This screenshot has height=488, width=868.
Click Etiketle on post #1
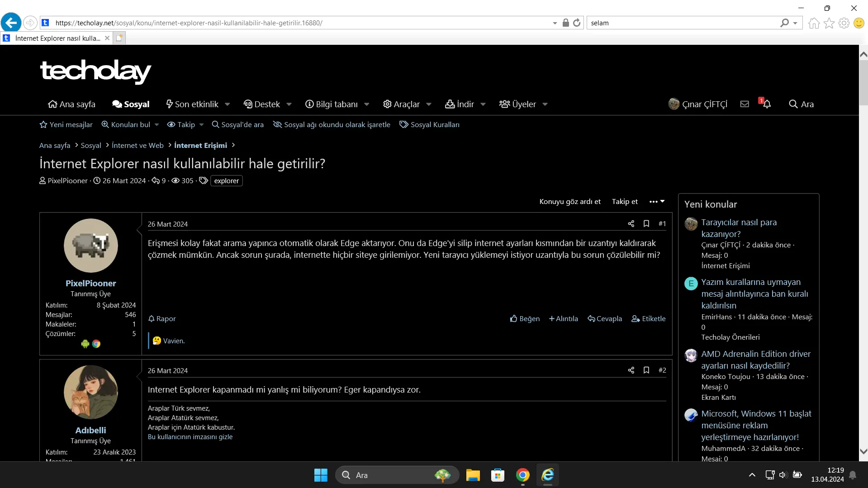pos(648,319)
